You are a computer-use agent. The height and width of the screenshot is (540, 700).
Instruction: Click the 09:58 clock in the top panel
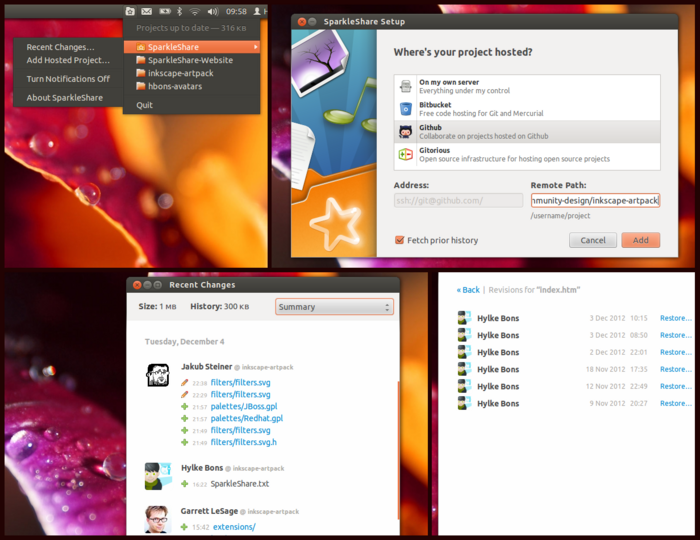236,11
